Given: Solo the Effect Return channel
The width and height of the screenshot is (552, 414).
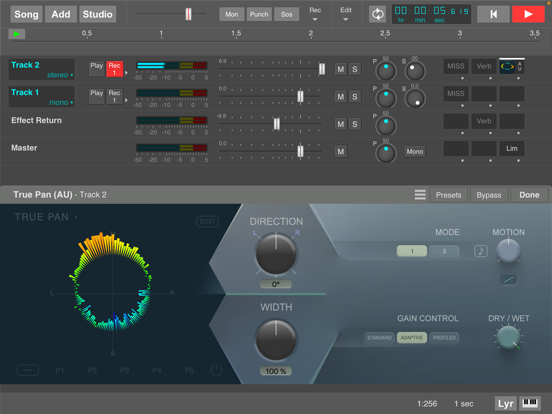Looking at the screenshot, I should click(x=355, y=124).
